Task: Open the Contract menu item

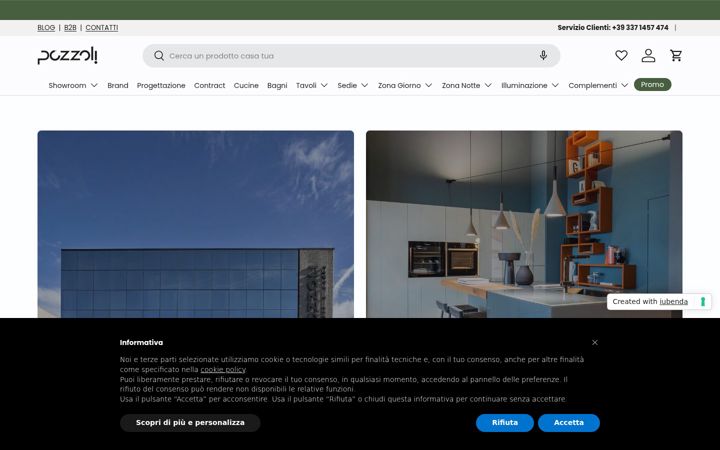Action: [x=209, y=85]
